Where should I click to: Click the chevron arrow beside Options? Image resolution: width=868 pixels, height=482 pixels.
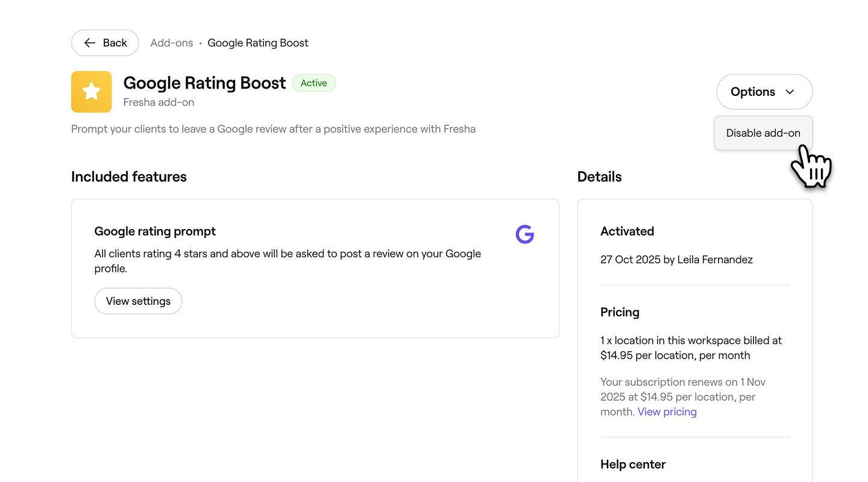click(x=790, y=92)
